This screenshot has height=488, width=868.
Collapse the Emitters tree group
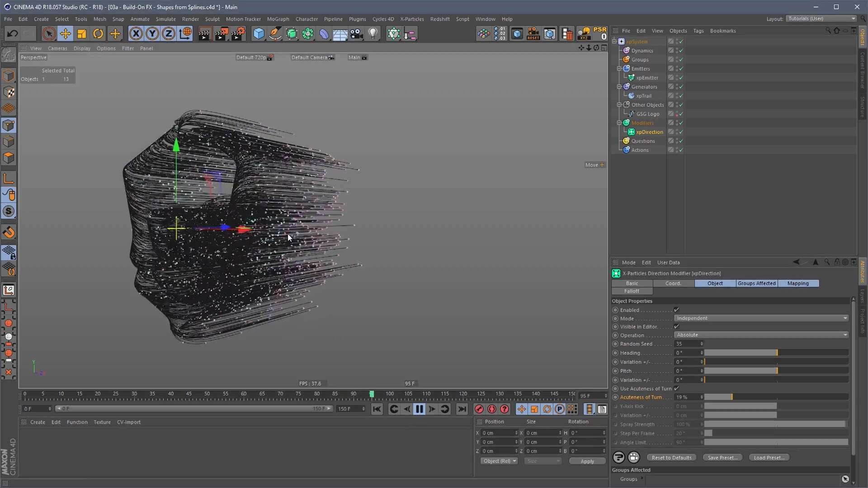pyautogui.click(x=619, y=69)
